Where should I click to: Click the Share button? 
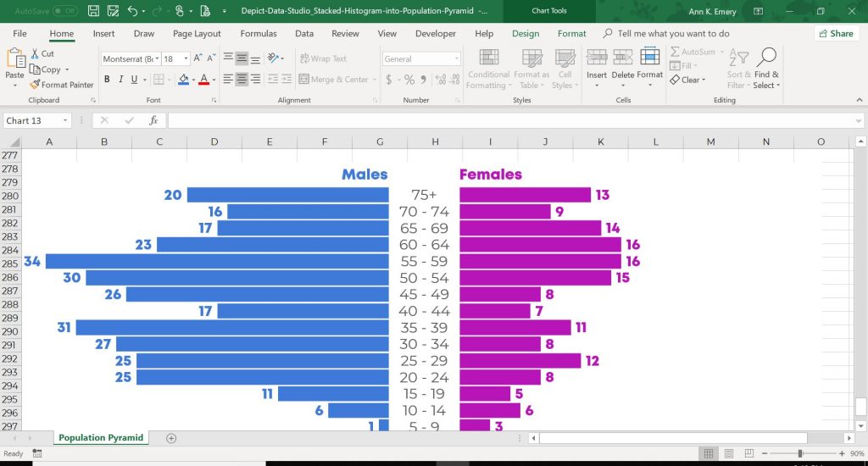836,33
